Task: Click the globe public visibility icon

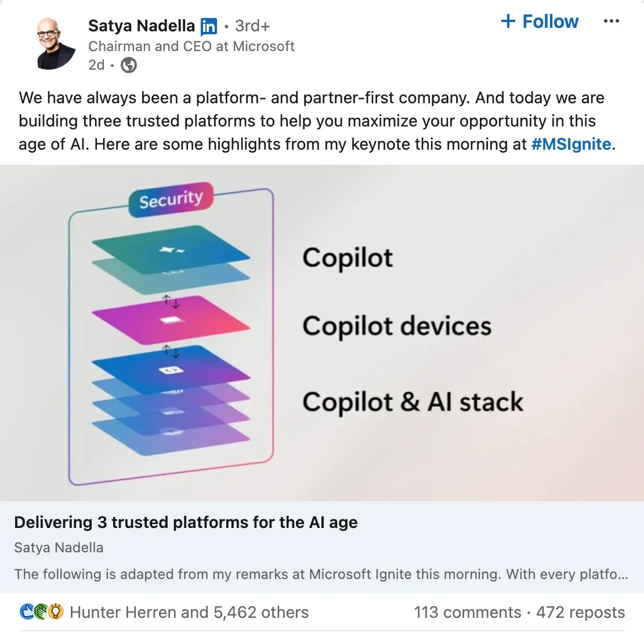Action: pyautogui.click(x=129, y=65)
